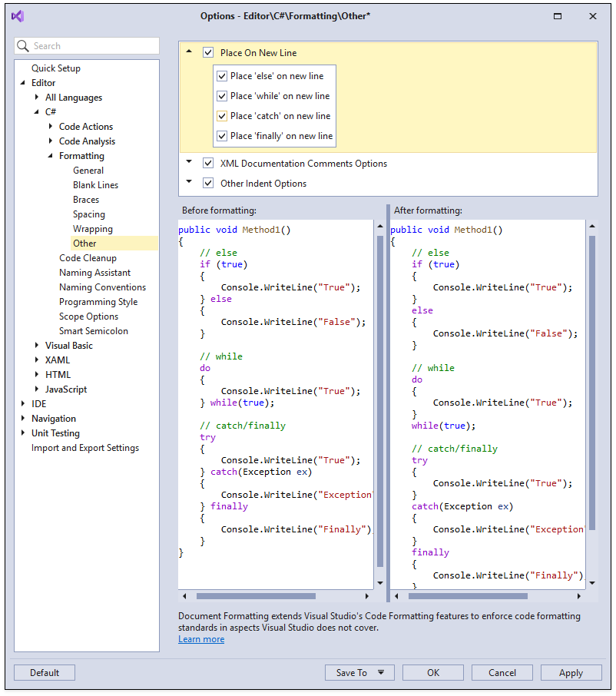Click the Apply button
This screenshot has width=616, height=696.
[571, 672]
